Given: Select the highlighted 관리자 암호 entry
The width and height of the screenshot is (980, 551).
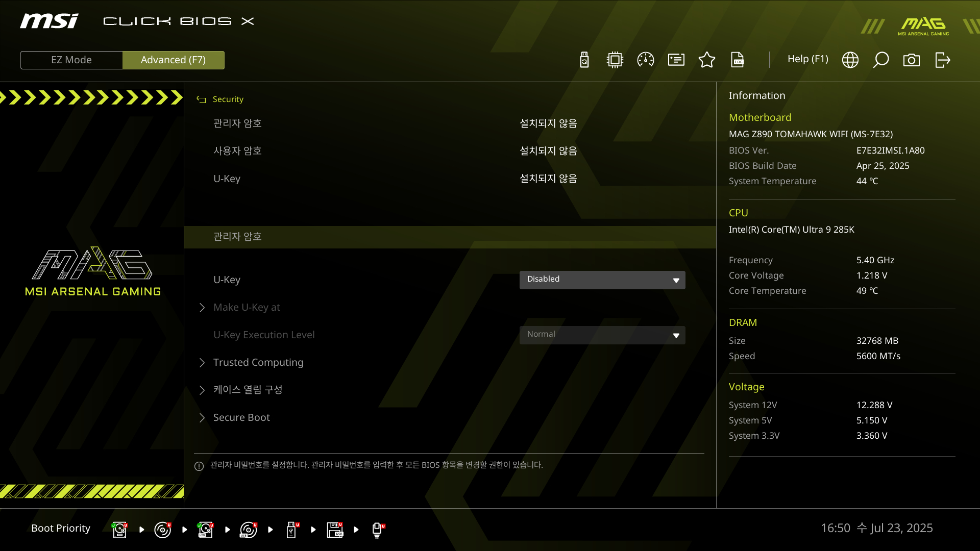Looking at the screenshot, I should coord(237,237).
